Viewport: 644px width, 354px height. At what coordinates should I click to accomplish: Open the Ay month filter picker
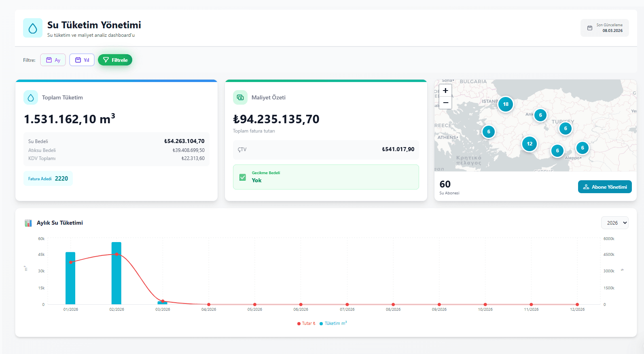coord(53,60)
